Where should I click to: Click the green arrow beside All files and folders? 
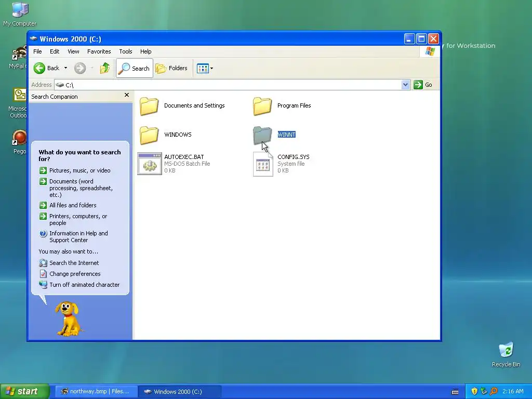pyautogui.click(x=43, y=205)
